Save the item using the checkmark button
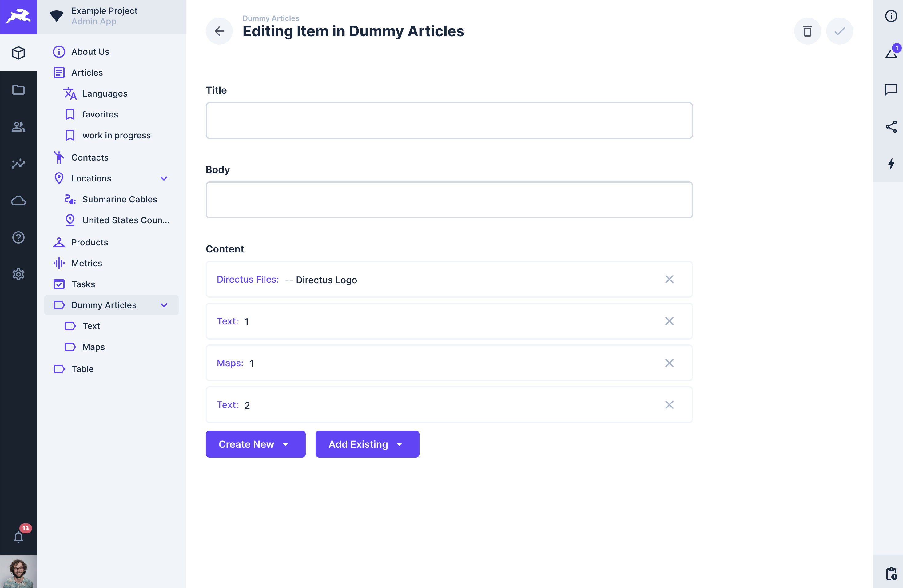903x588 pixels. tap(840, 31)
